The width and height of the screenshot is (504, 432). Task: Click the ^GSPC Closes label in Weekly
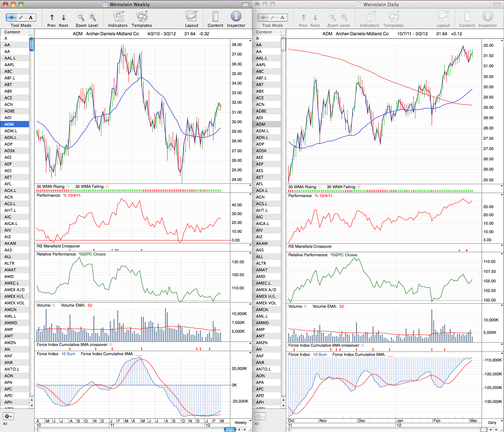[92, 254]
